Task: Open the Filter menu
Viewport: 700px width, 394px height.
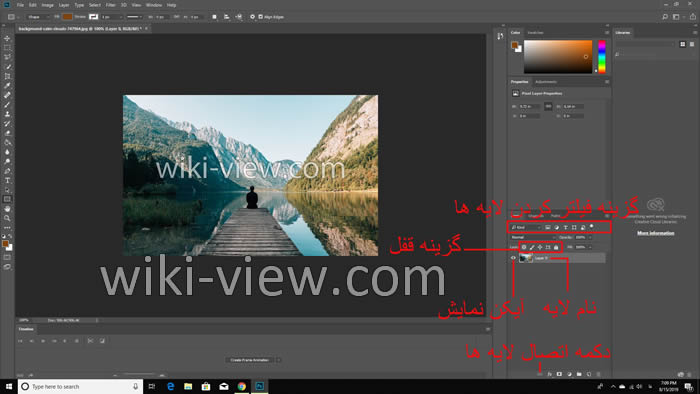Action: point(110,5)
